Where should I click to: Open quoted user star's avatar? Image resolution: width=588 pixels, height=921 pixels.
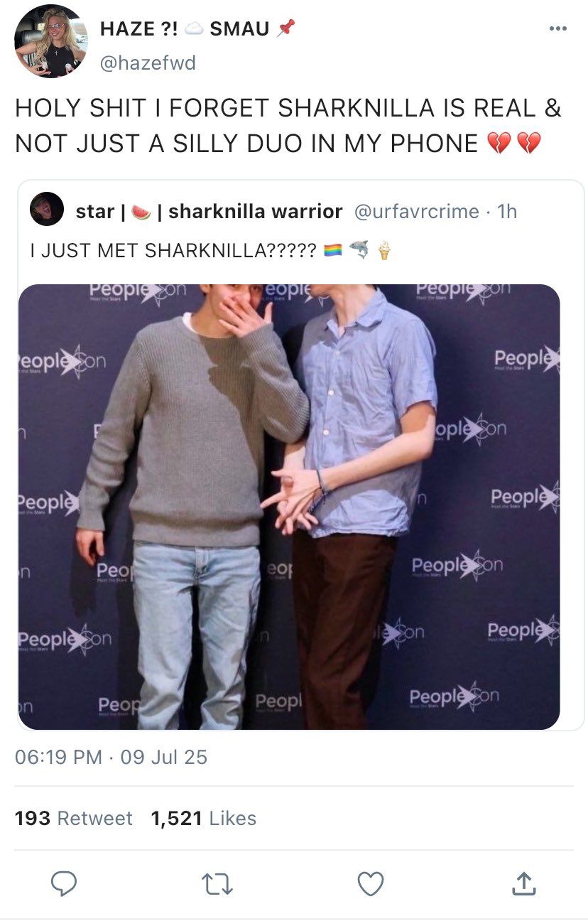click(x=48, y=210)
